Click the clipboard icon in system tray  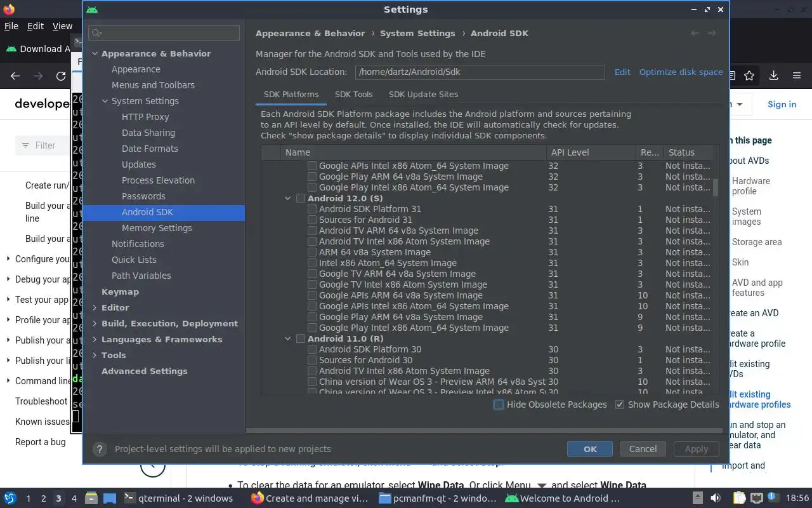(740, 498)
